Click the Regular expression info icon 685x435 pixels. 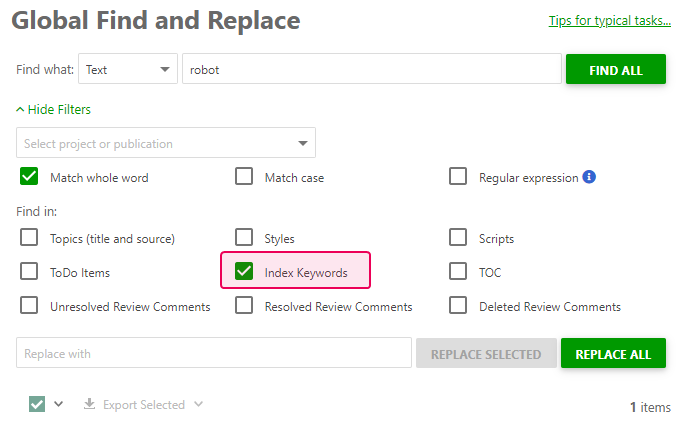pyautogui.click(x=589, y=177)
